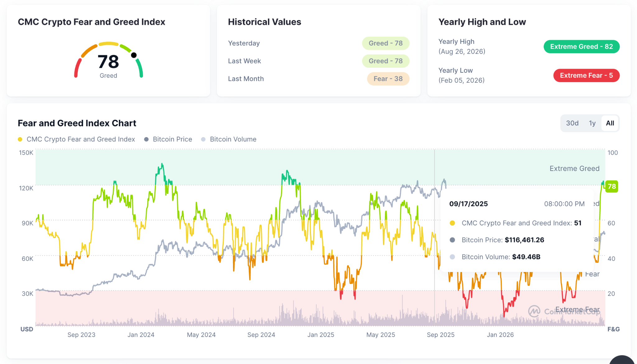Click the Extreme Fear - 5 badge
637x364 pixels.
coord(586,76)
